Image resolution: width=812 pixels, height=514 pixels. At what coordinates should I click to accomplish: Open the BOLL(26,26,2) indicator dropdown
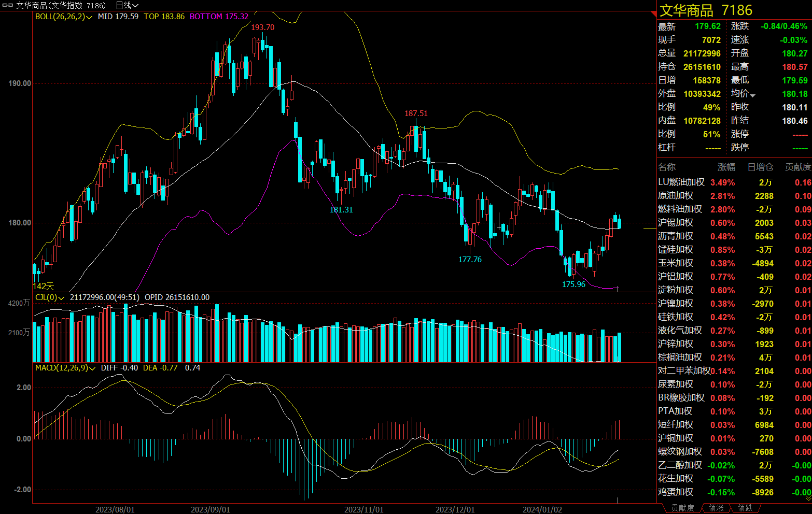64,17
